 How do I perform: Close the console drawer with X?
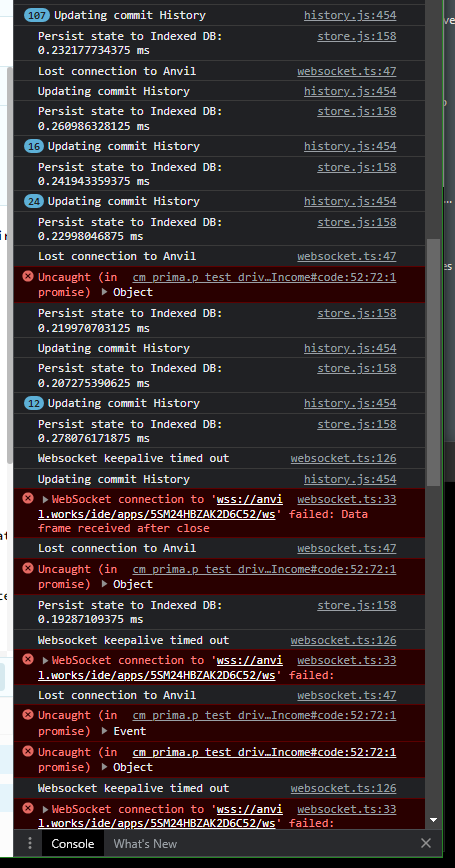coord(425,843)
